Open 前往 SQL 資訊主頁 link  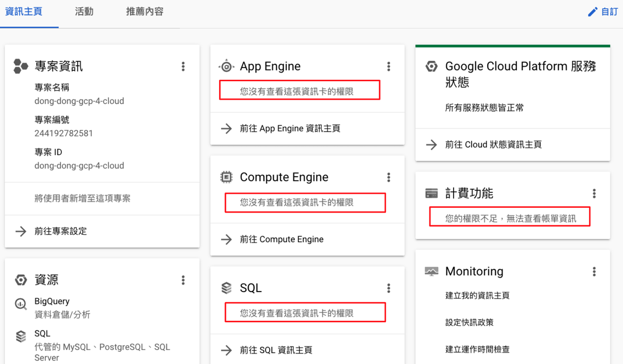point(276,350)
